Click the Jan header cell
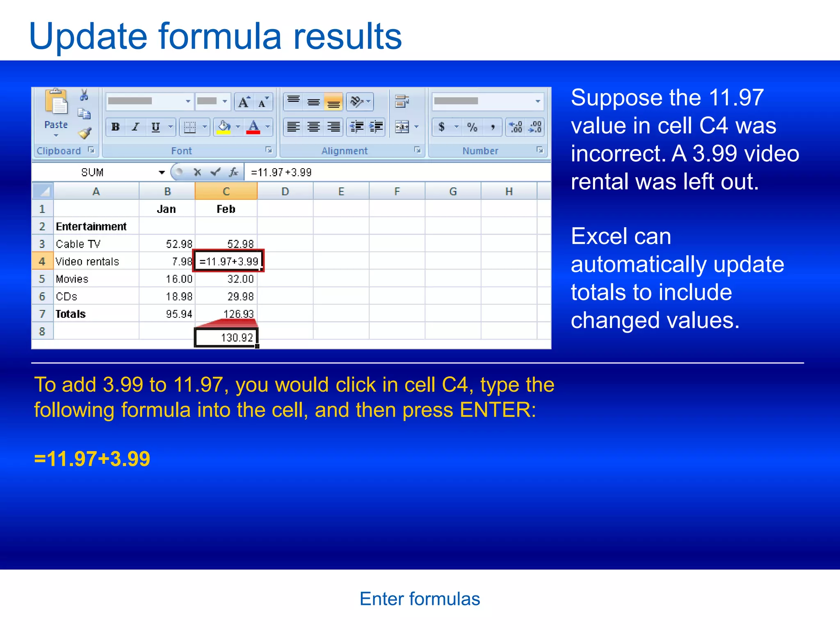Image resolution: width=840 pixels, height=630 pixels. 167,209
